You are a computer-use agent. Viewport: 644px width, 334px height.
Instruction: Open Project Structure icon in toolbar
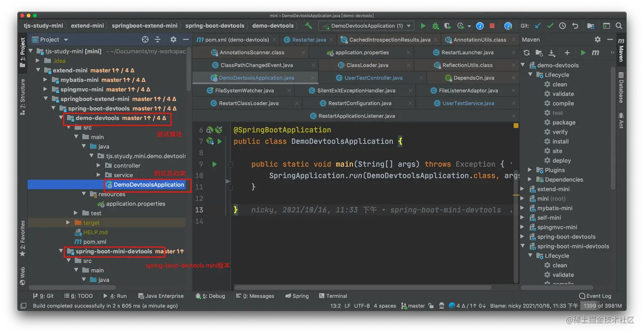pyautogui.click(x=591, y=26)
